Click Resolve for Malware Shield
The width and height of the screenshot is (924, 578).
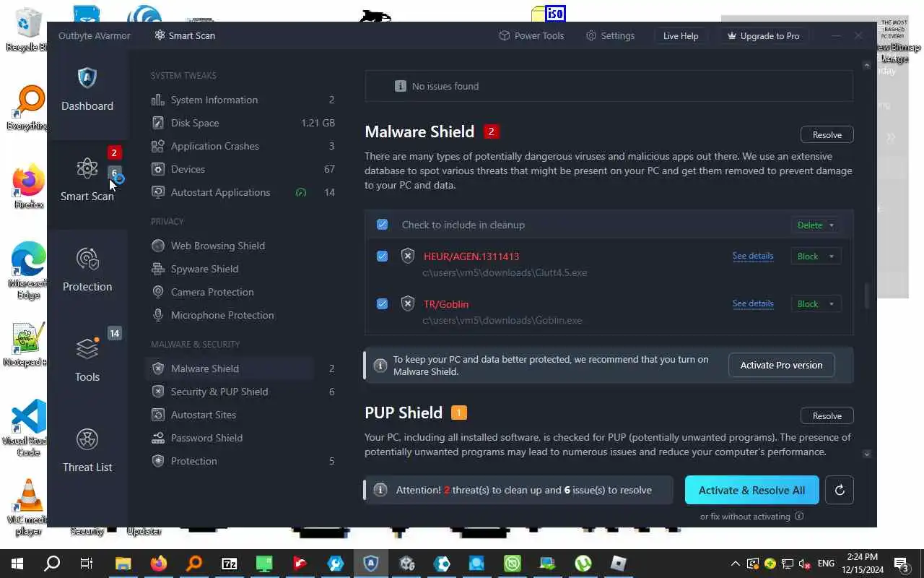[x=827, y=135]
